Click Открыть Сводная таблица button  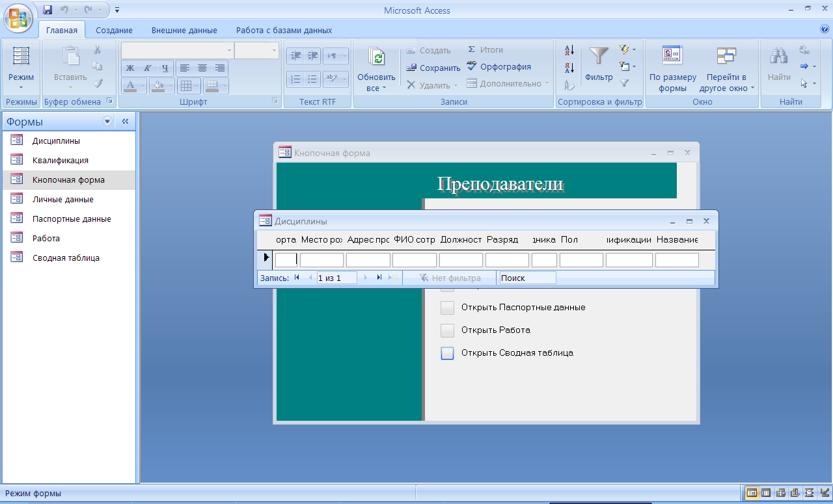pos(447,353)
